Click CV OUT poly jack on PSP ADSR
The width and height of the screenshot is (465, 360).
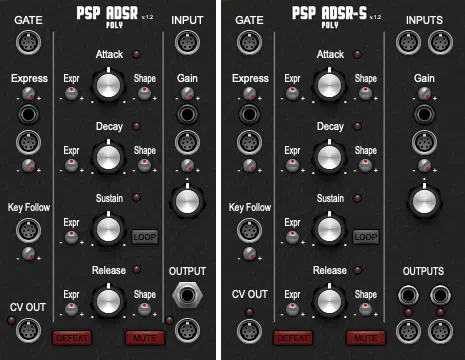[x=28, y=331]
